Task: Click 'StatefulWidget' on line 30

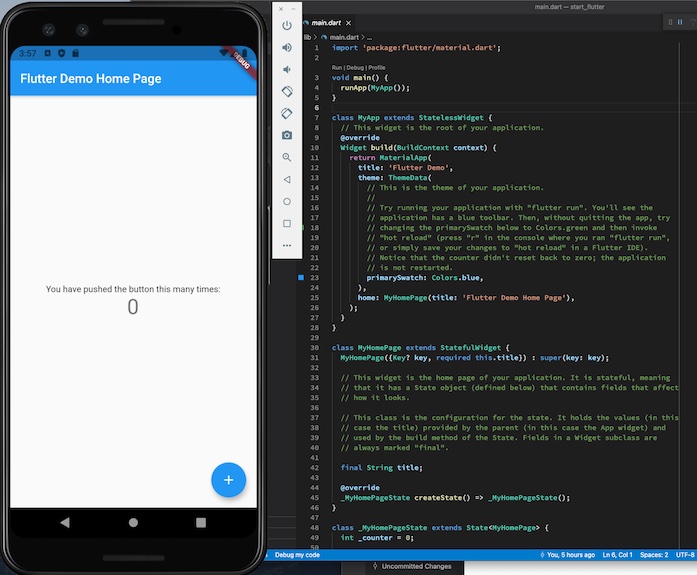Action: pyautogui.click(x=470, y=347)
